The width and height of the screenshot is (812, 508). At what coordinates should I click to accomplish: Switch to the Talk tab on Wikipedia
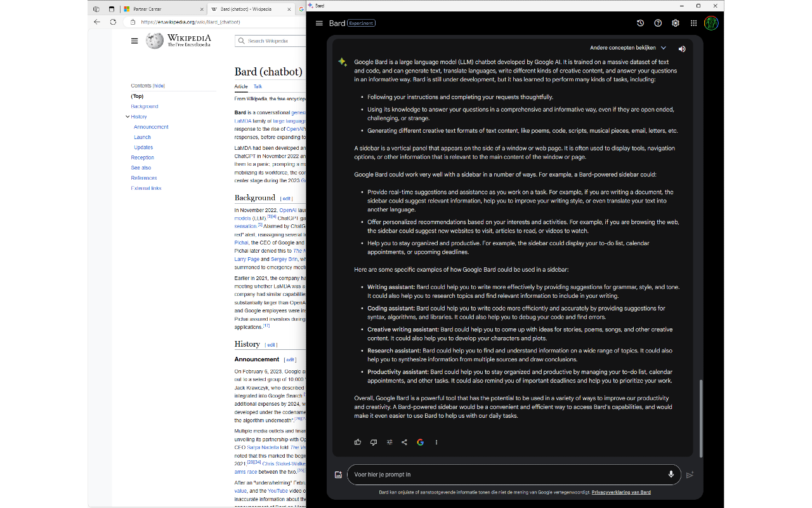click(x=258, y=86)
